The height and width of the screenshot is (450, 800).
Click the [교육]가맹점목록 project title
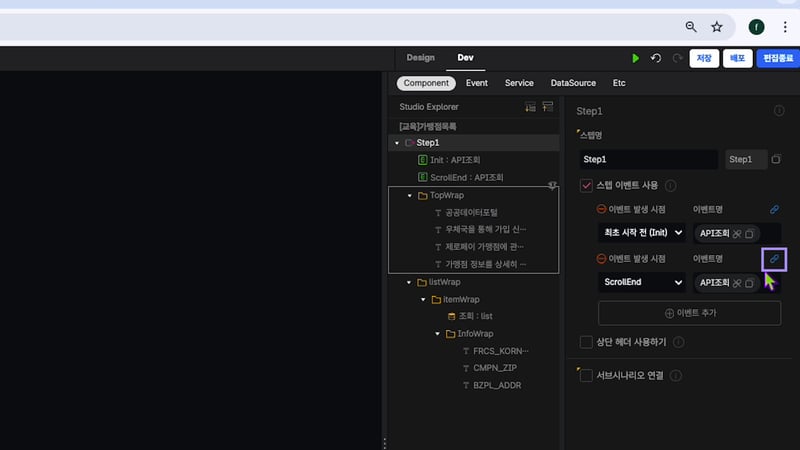[x=428, y=127]
